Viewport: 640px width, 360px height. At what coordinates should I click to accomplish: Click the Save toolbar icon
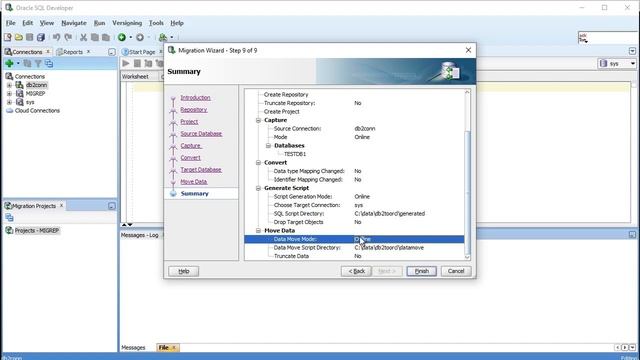point(29,38)
